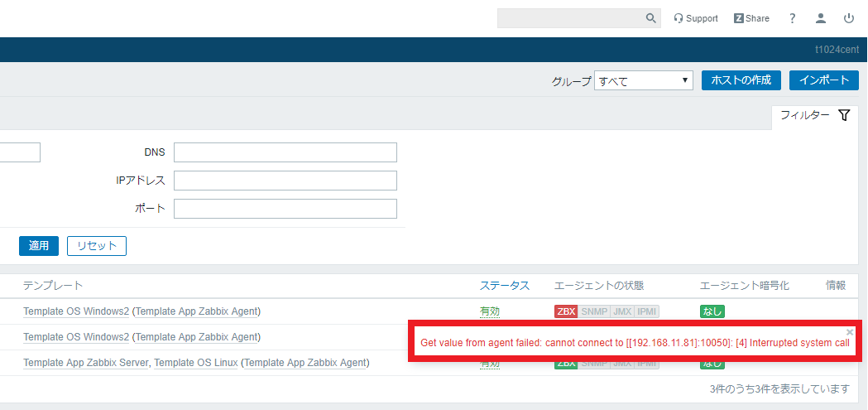This screenshot has height=410, width=868.
Task: Click the ポート input field
Action: [x=285, y=209]
